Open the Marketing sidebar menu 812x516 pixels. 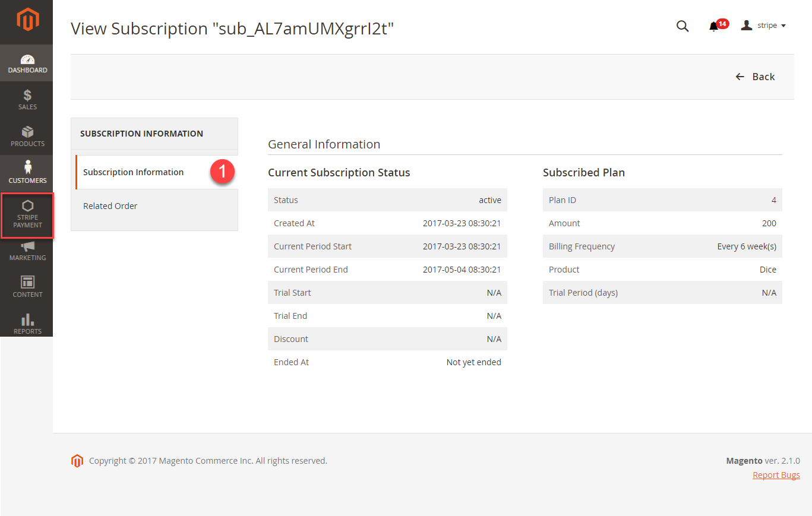[27, 251]
